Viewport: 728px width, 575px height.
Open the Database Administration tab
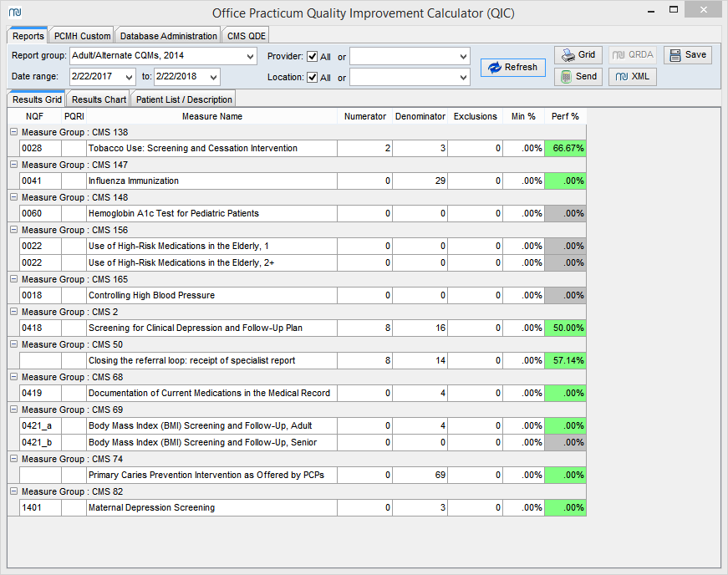[x=169, y=36]
